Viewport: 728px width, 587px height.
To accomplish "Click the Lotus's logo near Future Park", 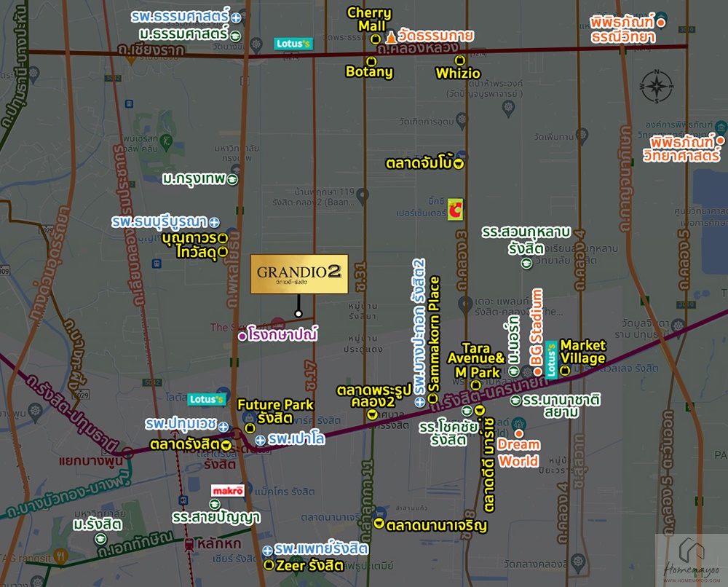I will tap(207, 399).
